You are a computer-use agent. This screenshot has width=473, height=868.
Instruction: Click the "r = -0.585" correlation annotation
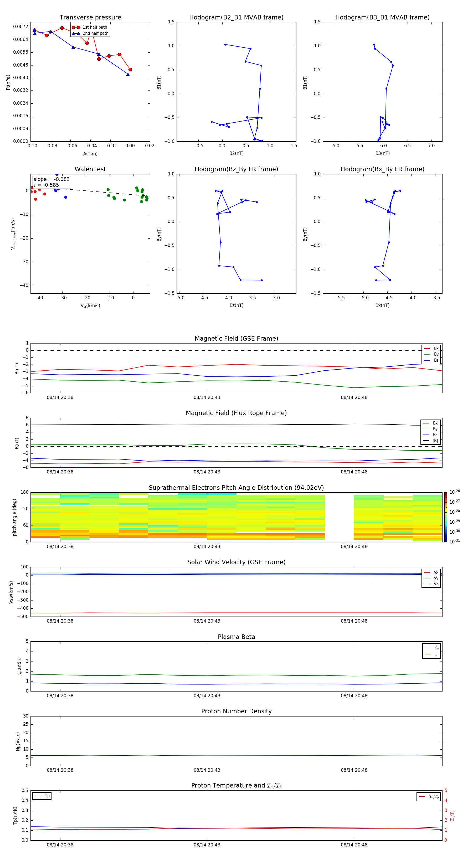click(x=47, y=185)
